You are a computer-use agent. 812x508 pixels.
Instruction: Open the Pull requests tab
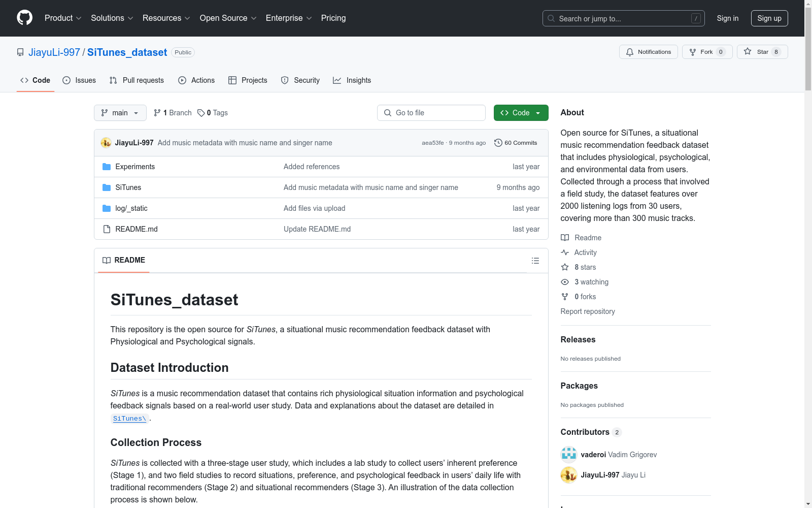[x=137, y=80]
